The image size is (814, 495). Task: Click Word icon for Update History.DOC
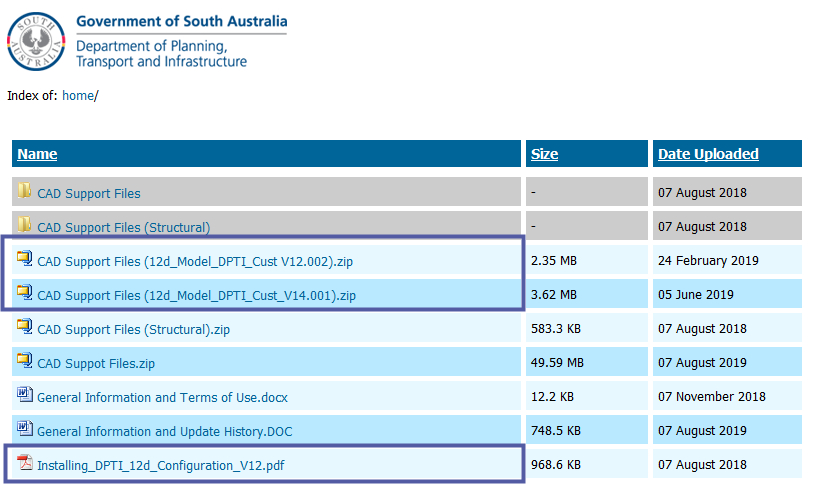[25, 430]
